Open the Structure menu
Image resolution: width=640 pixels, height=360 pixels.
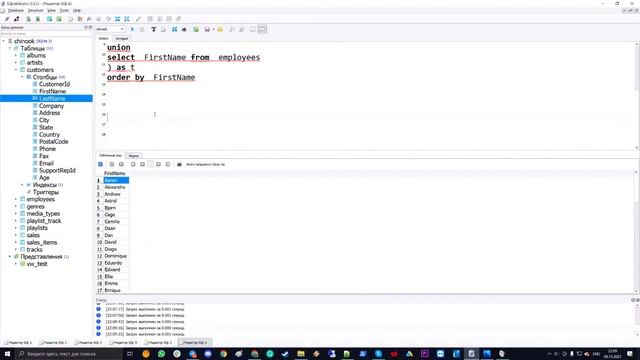click(x=36, y=10)
